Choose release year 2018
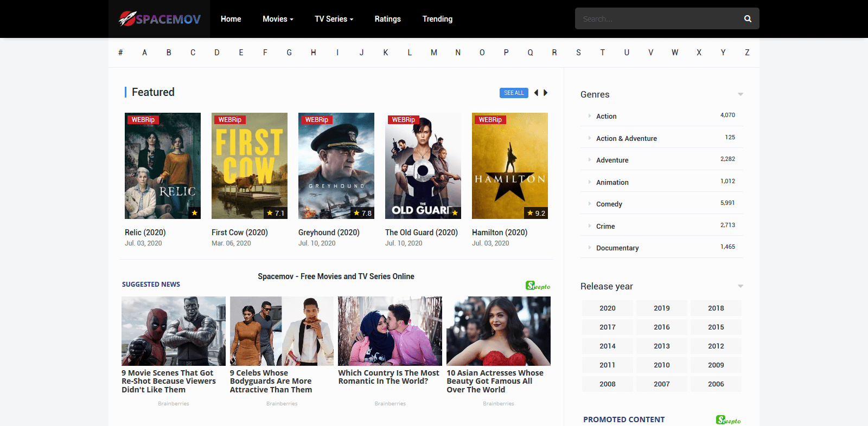Image resolution: width=868 pixels, height=426 pixels. click(x=716, y=308)
